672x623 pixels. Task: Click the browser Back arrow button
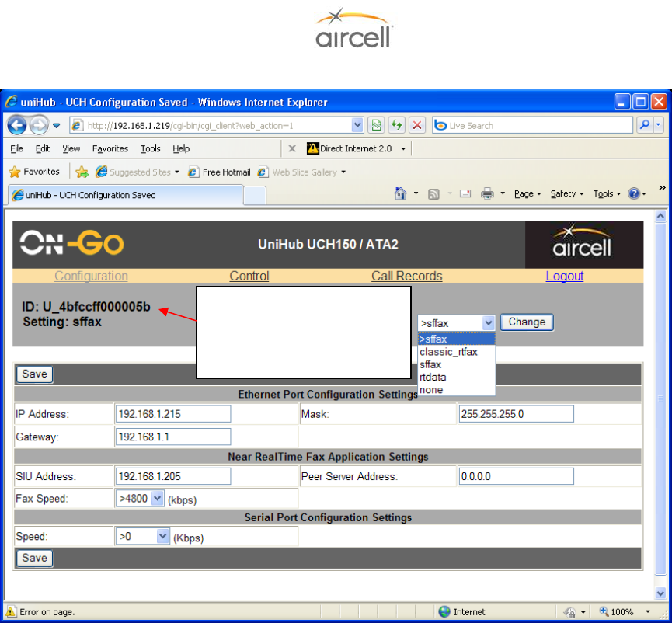coord(17,126)
